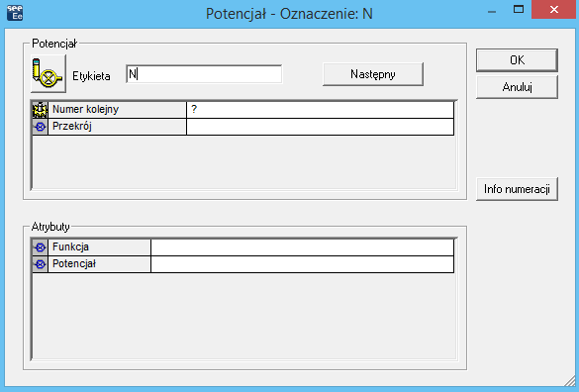The image size is (579, 392).
Task: Maximize the dialog window
Action: point(519,10)
